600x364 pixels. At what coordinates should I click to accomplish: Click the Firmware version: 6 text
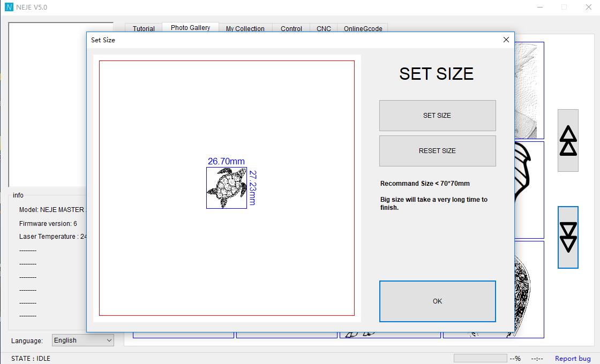(x=48, y=223)
